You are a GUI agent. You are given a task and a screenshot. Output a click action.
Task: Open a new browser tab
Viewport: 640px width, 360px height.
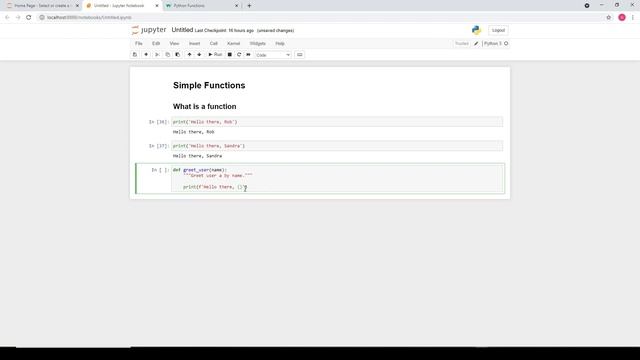point(249,6)
